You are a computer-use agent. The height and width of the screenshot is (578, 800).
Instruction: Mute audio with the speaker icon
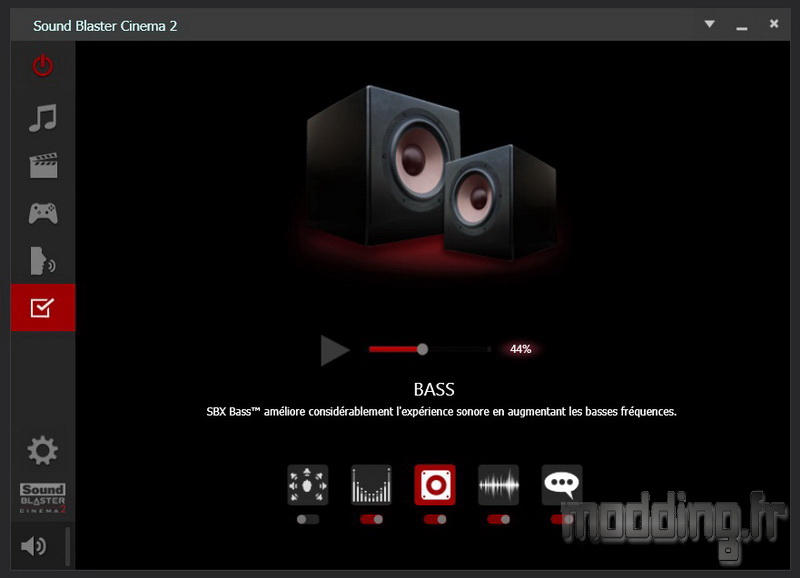[34, 546]
